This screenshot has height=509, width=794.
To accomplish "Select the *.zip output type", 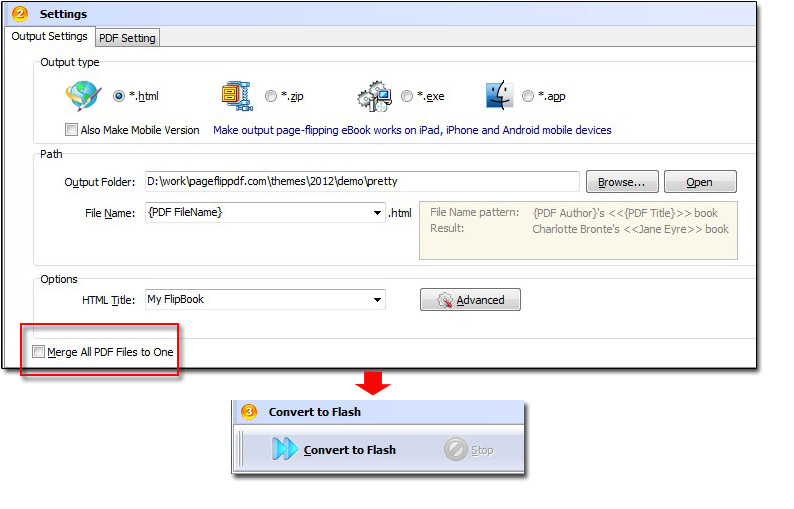I will (x=271, y=96).
